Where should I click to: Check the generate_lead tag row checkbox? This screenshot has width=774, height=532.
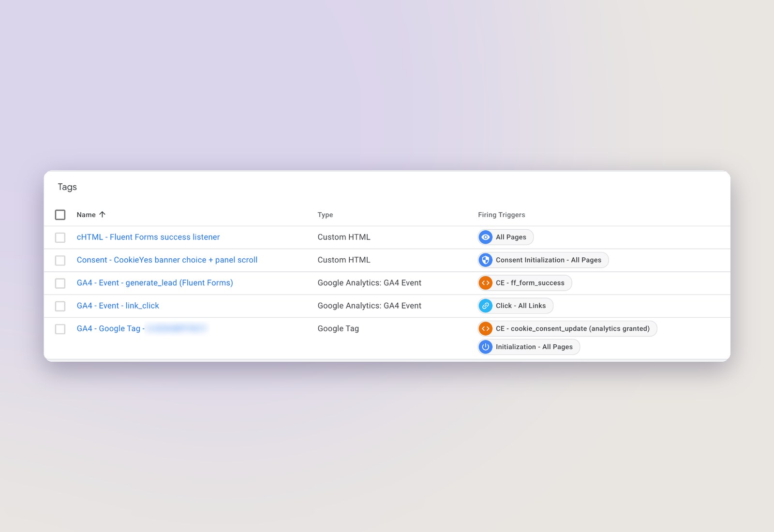coord(60,283)
